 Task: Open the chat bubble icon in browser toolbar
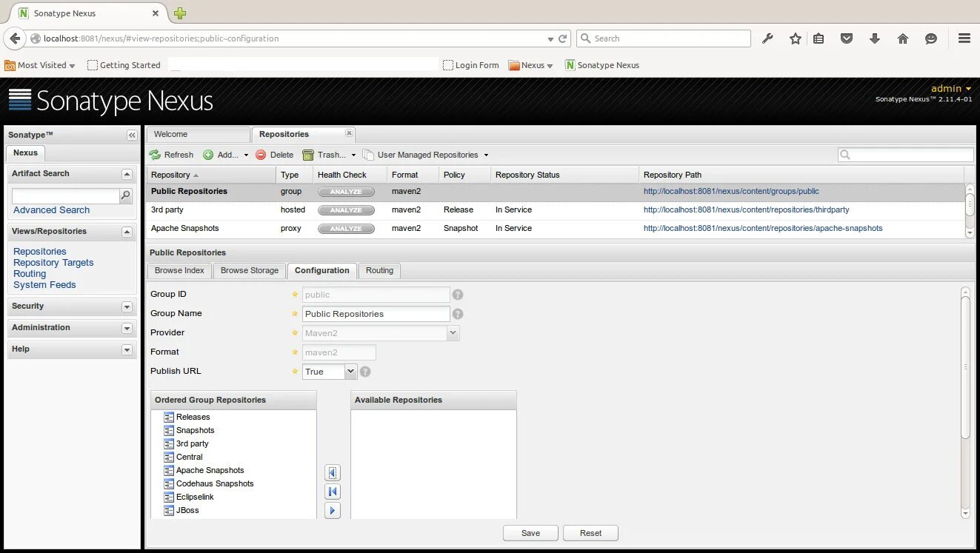point(931,38)
